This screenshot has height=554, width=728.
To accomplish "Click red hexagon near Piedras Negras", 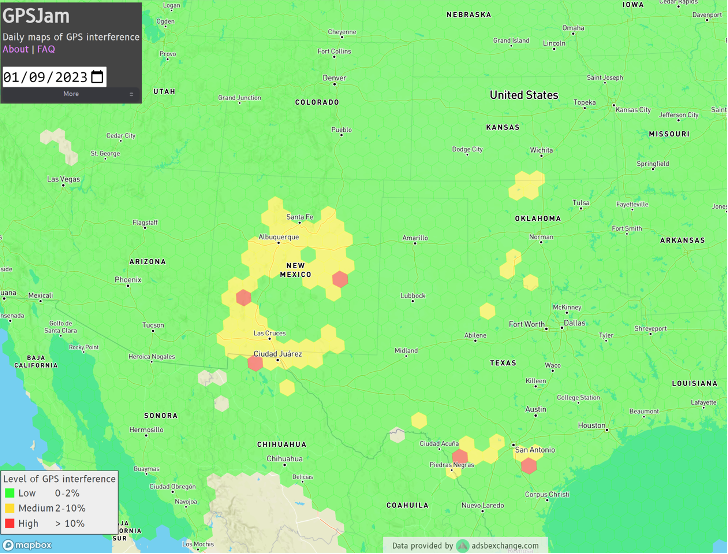I will click(x=460, y=457).
